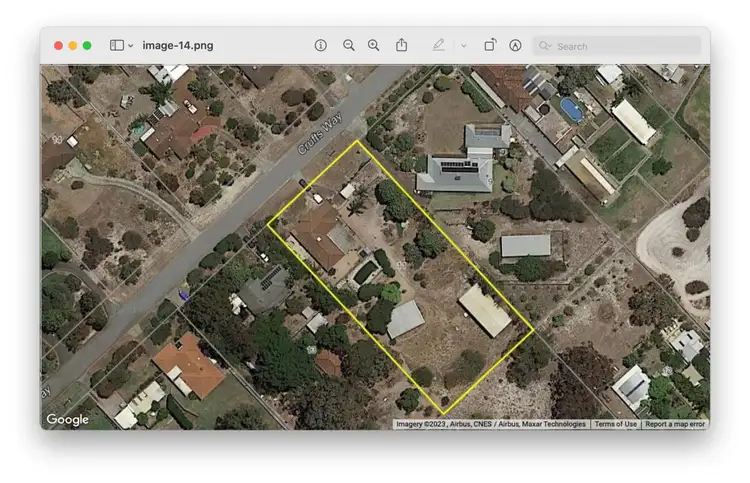Screen dimensions: 750x483
Task: Click the magnifier icon in Search
Action: (x=546, y=45)
